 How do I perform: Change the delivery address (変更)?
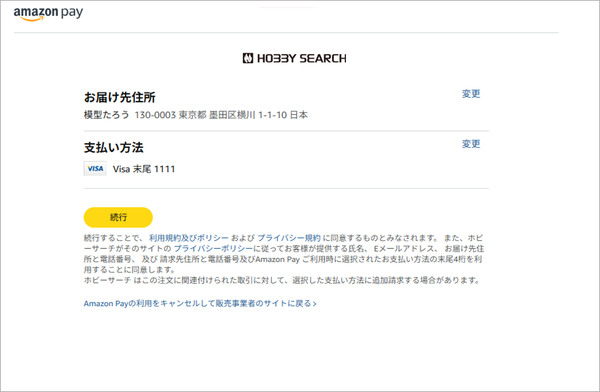(471, 94)
